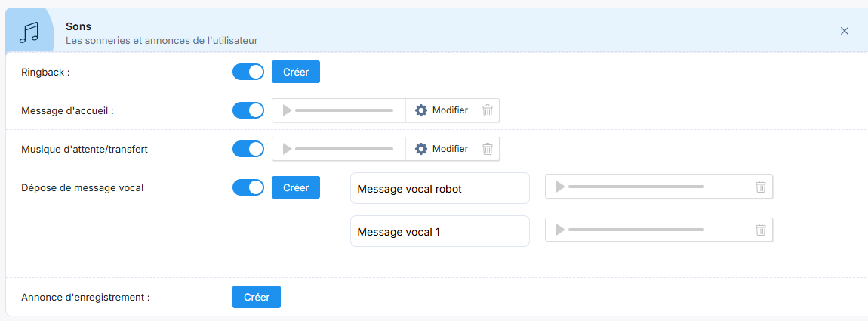Click Modifier for Musique d'attente/transfert
This screenshot has height=321, width=868.
coord(442,149)
